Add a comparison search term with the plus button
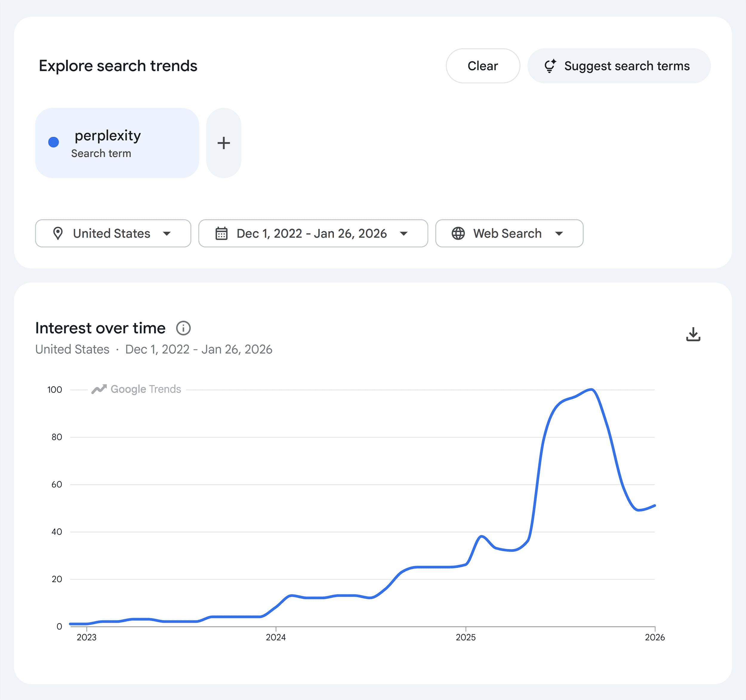Viewport: 746px width, 700px height. (x=223, y=143)
